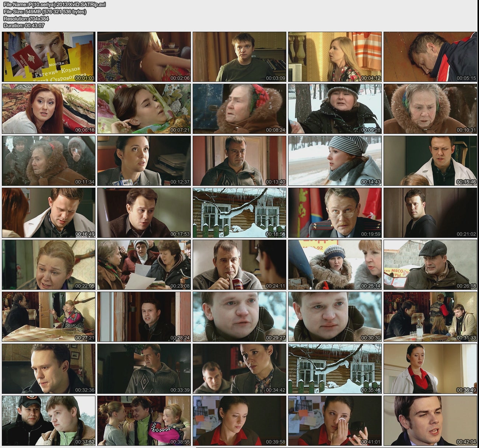The height and width of the screenshot is (448, 479).
Task: Open the hugging scene at 00:38:55
Action: pyautogui.click(x=144, y=421)
